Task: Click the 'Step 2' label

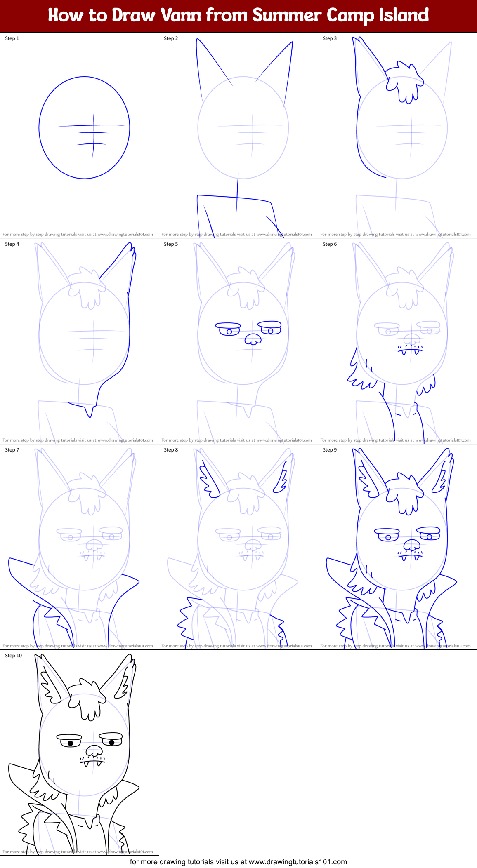Action: pyautogui.click(x=171, y=38)
